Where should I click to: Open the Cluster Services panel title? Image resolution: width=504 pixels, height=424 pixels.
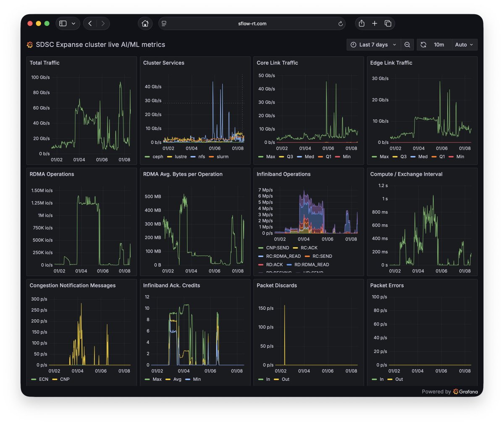(164, 63)
